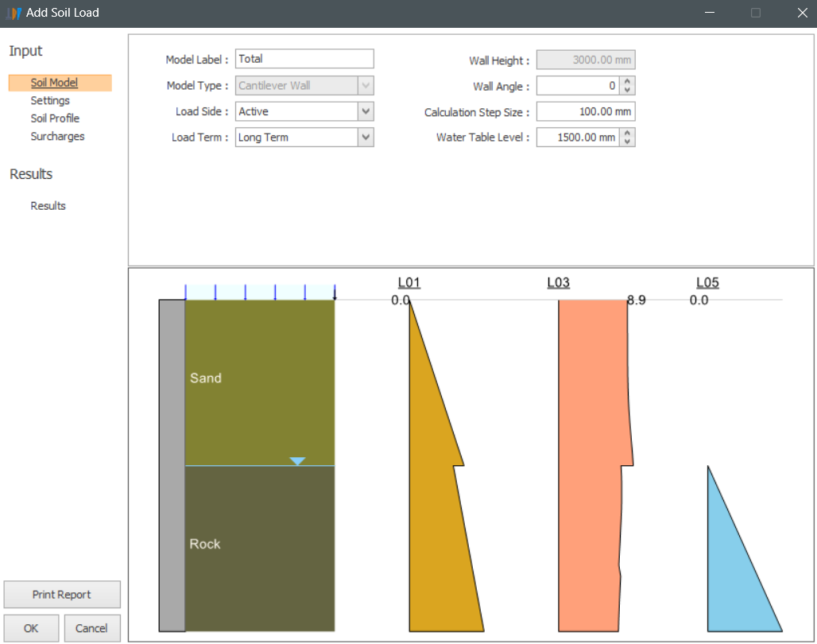Increase the Wall Angle value
The image size is (817, 644).
(627, 82)
